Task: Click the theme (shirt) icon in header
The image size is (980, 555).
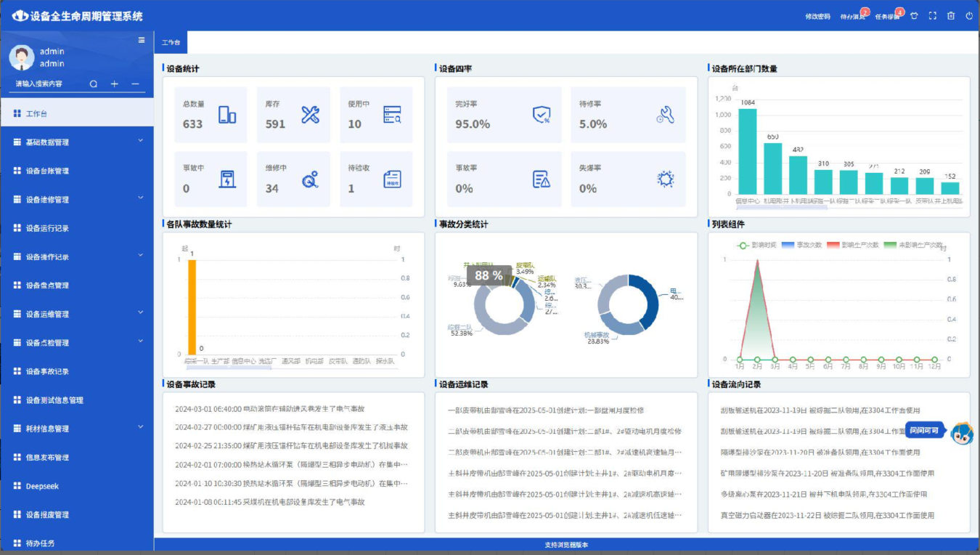Action: (914, 16)
